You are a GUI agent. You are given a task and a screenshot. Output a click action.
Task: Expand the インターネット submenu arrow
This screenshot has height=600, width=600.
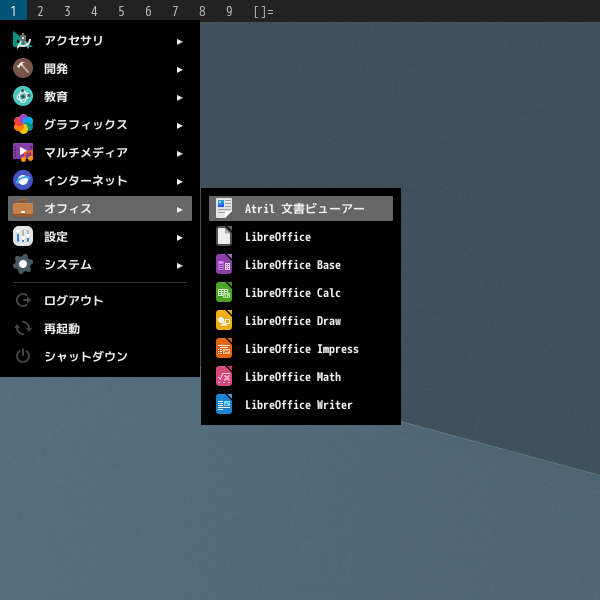pos(179,182)
